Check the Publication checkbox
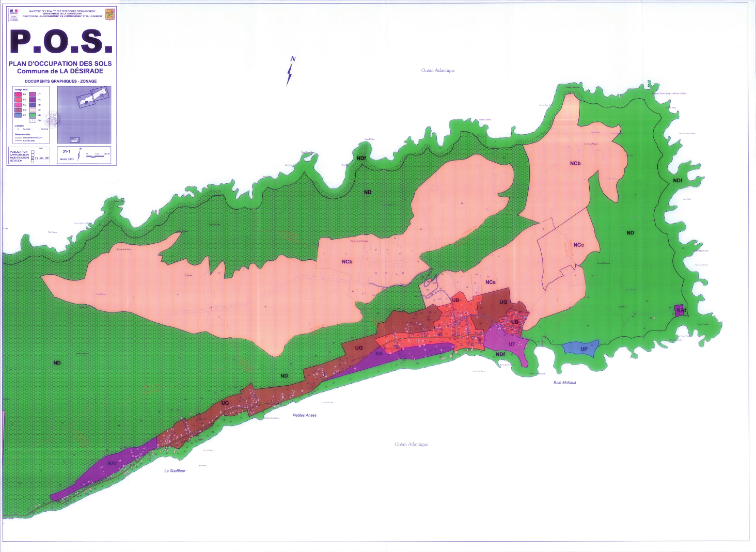This screenshot has height=552, width=756. pos(33,152)
